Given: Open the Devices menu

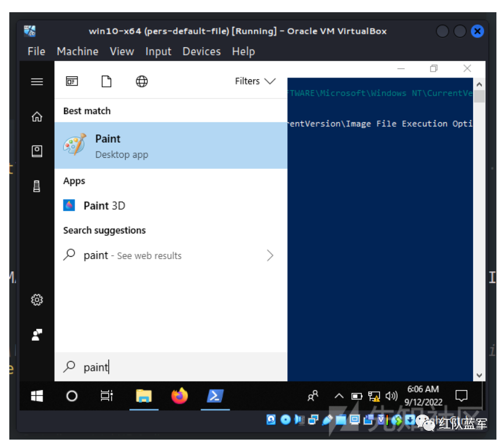Looking at the screenshot, I should tap(202, 51).
